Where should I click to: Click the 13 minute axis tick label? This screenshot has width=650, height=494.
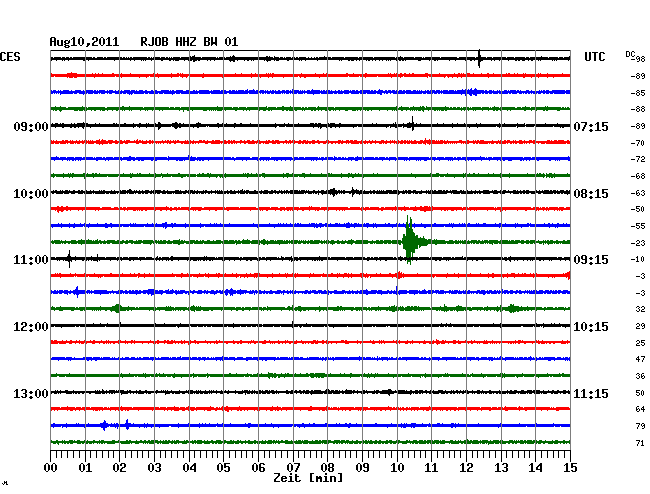501,467
